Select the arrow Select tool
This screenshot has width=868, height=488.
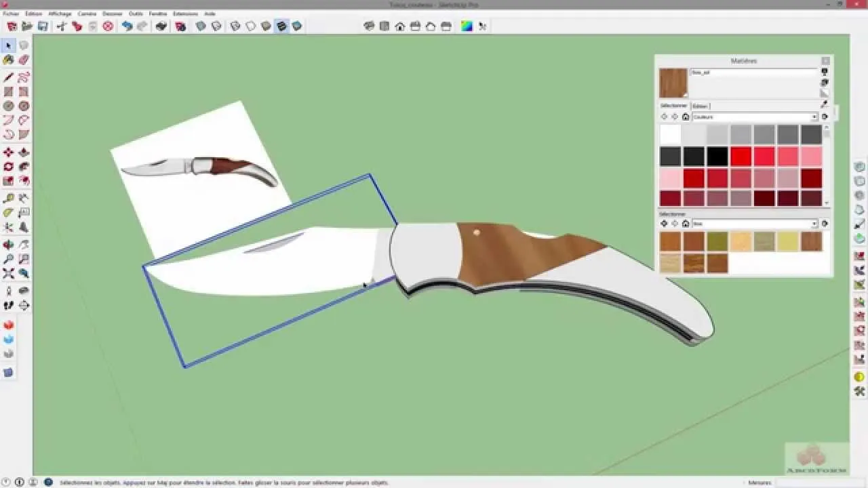(8, 45)
